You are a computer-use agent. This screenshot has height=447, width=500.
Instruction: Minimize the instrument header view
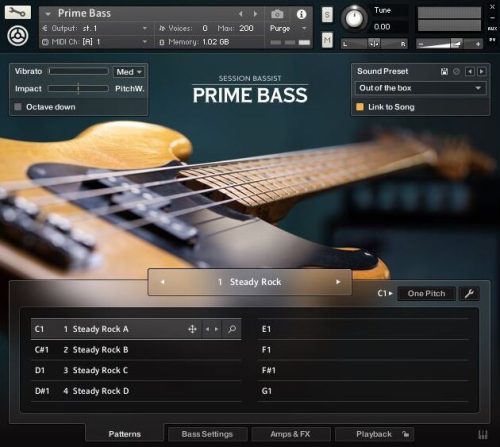[492, 18]
